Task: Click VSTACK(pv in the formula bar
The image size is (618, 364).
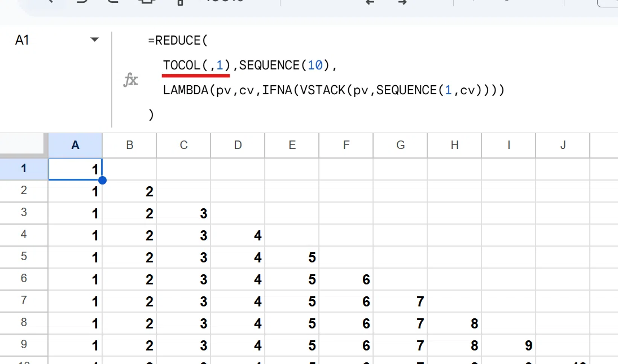Action: pyautogui.click(x=334, y=90)
